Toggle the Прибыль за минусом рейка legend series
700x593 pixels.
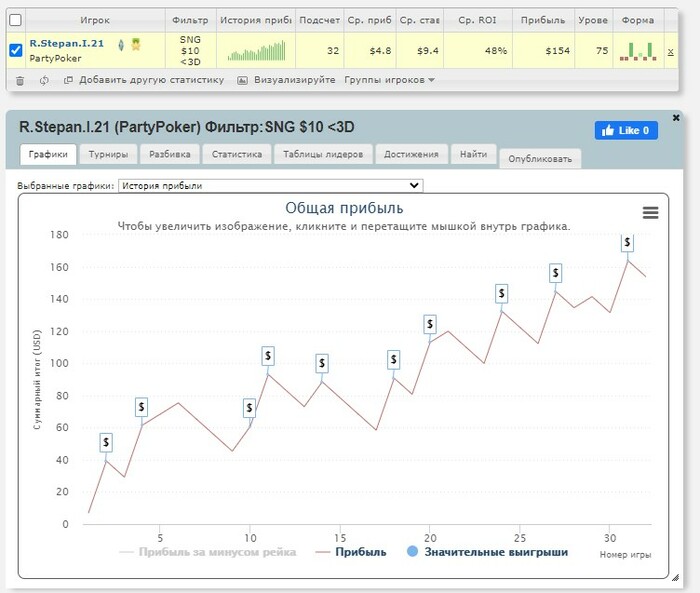click(x=208, y=552)
